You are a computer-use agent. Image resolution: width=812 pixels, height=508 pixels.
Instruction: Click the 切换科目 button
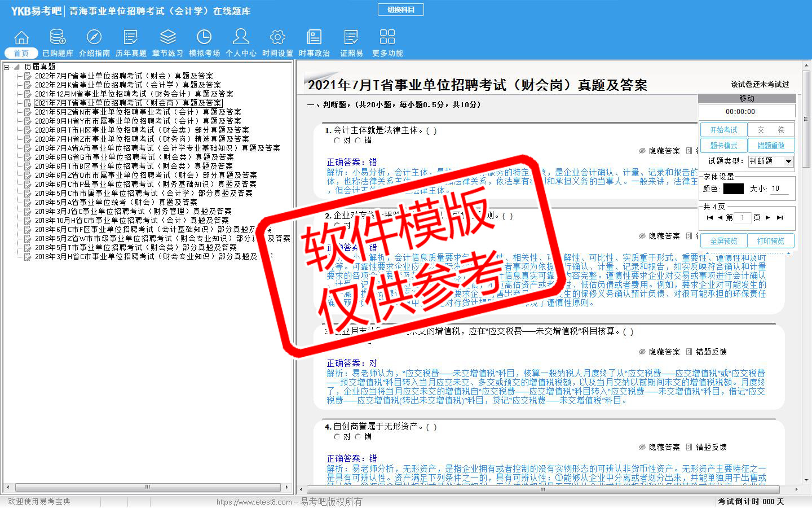click(401, 10)
